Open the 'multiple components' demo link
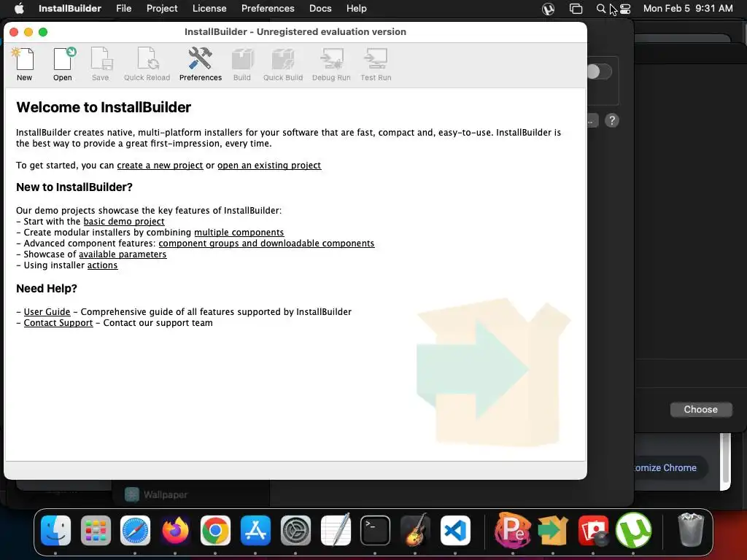Screen dimensions: 747x560 pyautogui.click(x=239, y=233)
